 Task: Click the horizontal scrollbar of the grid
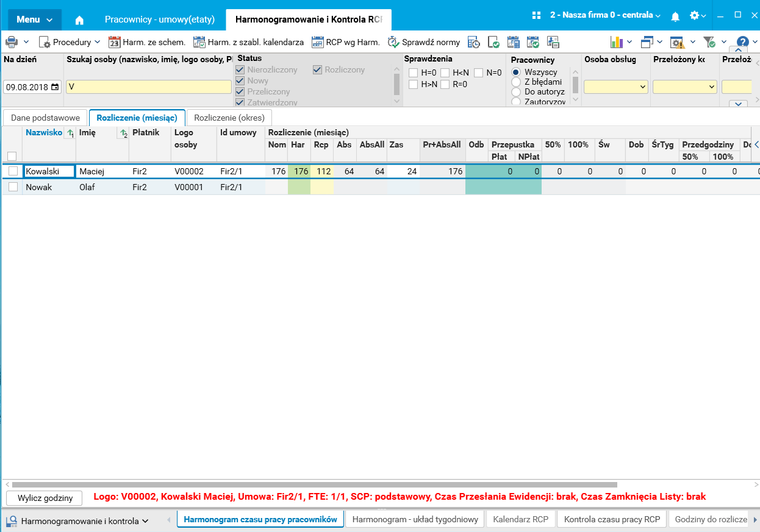coord(315,484)
